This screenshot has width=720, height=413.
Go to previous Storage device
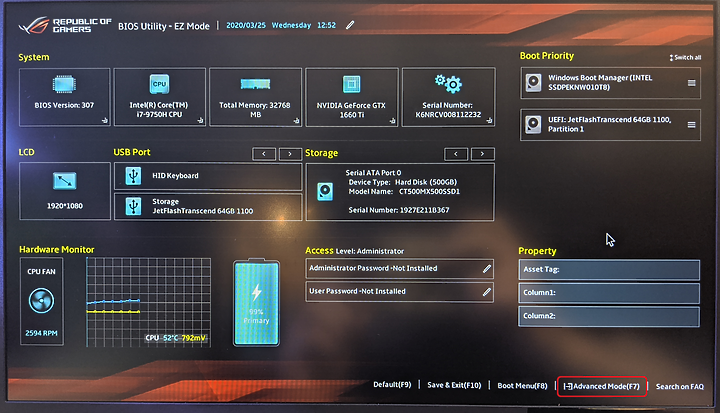pos(456,154)
